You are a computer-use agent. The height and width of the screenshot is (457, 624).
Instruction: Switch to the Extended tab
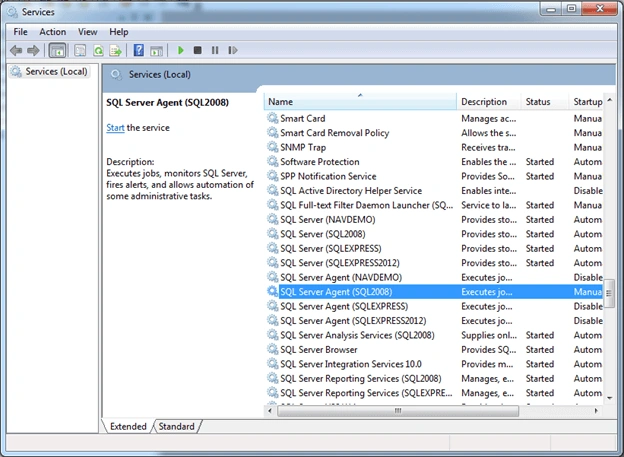click(x=128, y=426)
